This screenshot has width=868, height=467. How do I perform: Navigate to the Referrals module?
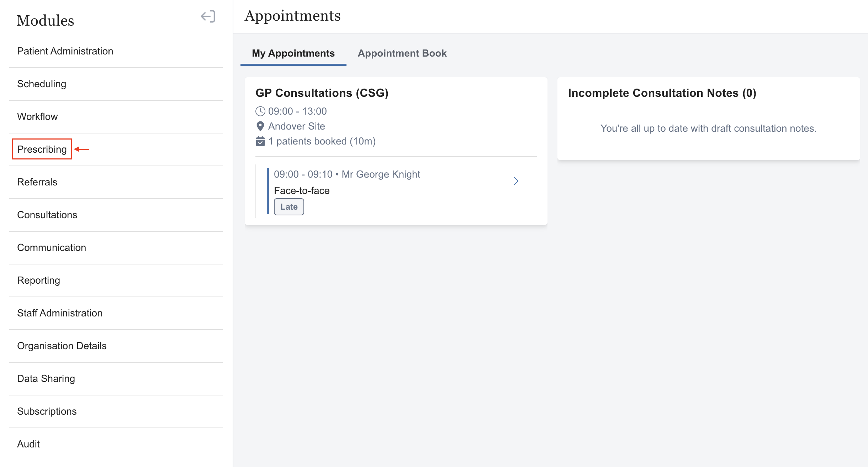37,182
